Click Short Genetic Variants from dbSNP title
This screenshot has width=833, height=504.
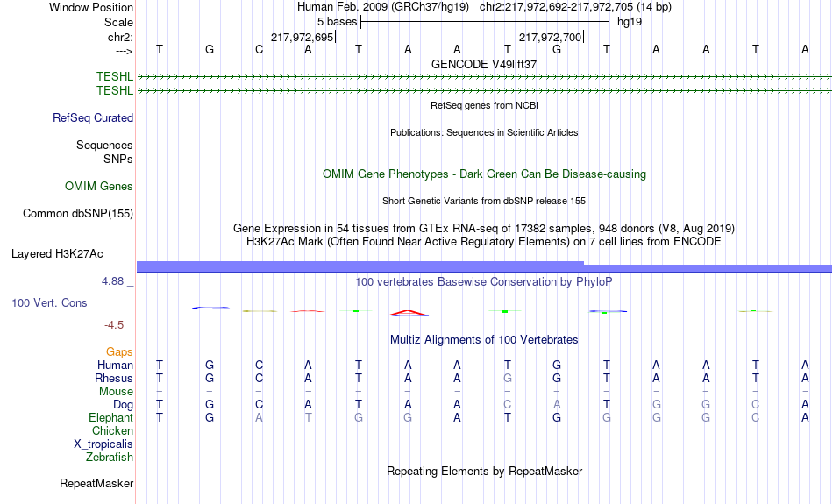[484, 201]
